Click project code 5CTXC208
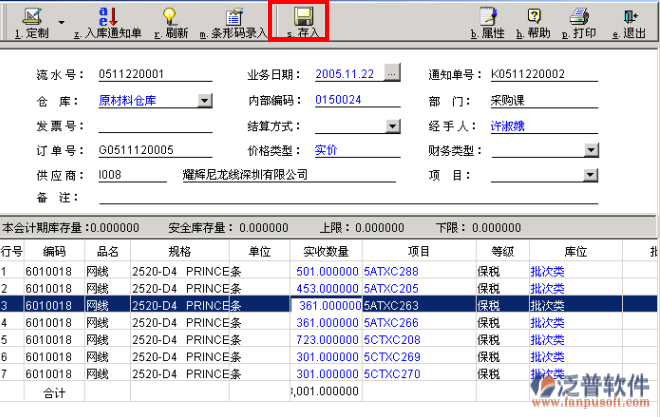Image resolution: width=660 pixels, height=417 pixels. (x=392, y=340)
